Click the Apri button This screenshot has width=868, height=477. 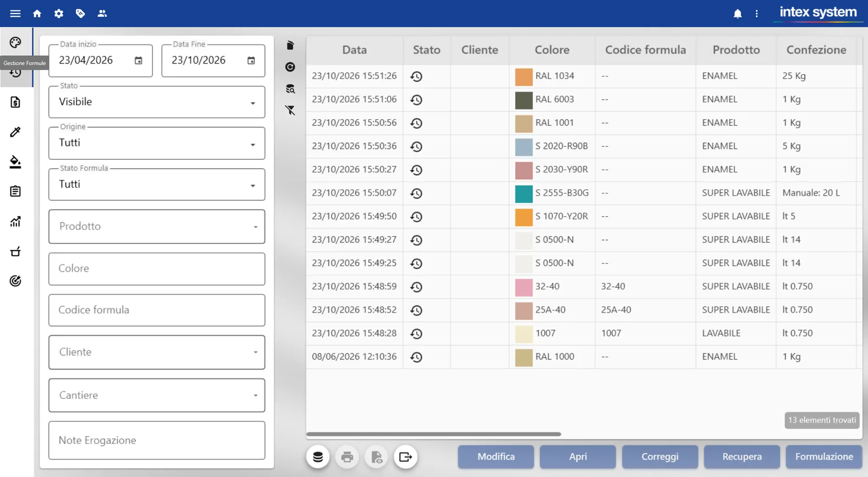578,457
